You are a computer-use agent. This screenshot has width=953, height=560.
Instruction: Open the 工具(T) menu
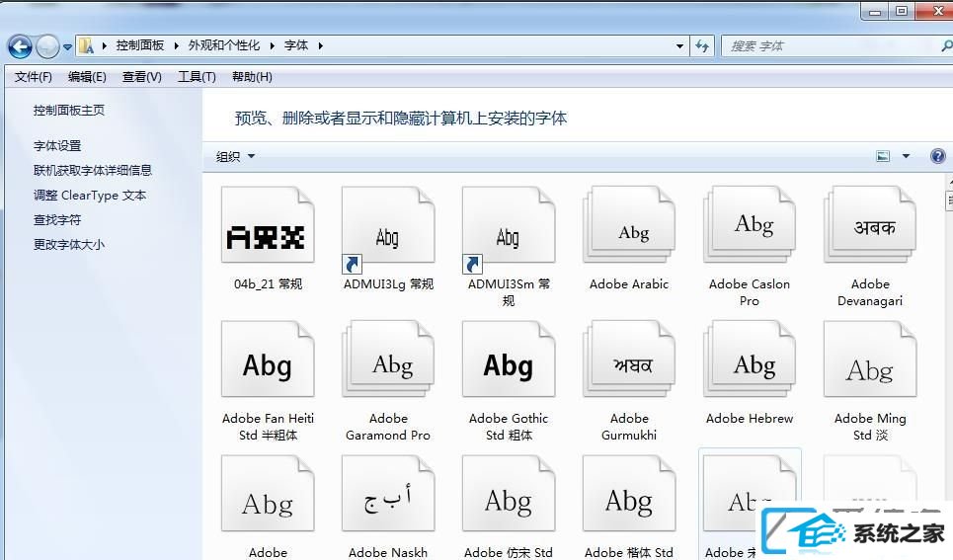click(197, 77)
